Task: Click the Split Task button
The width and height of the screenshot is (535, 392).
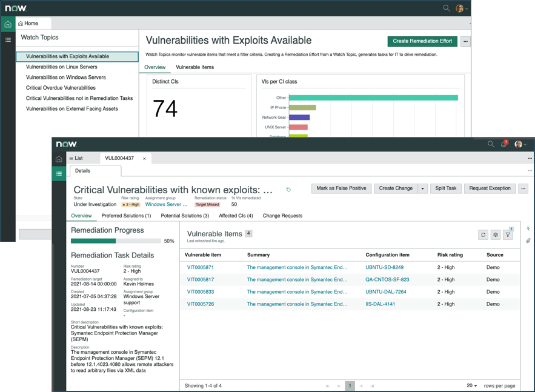Action: click(445, 188)
